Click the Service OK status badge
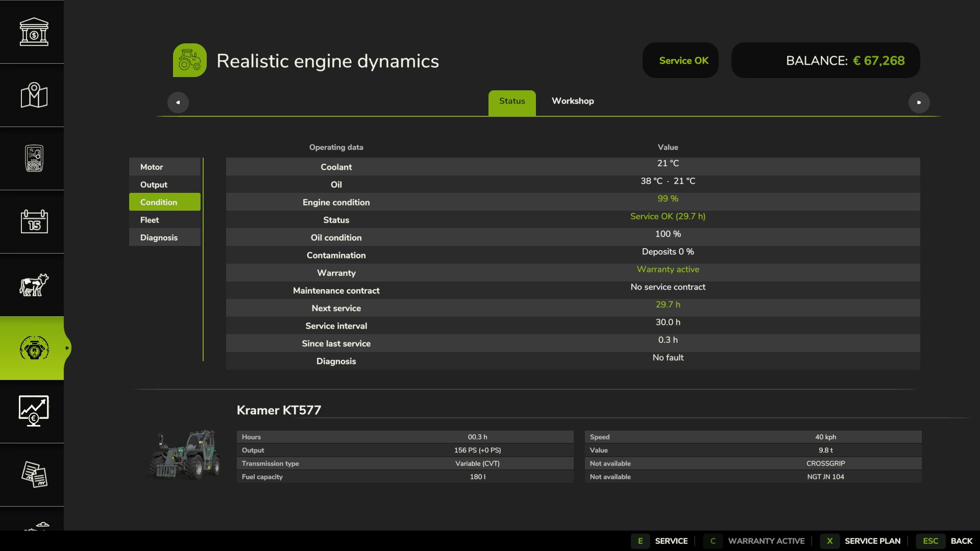 [680, 60]
